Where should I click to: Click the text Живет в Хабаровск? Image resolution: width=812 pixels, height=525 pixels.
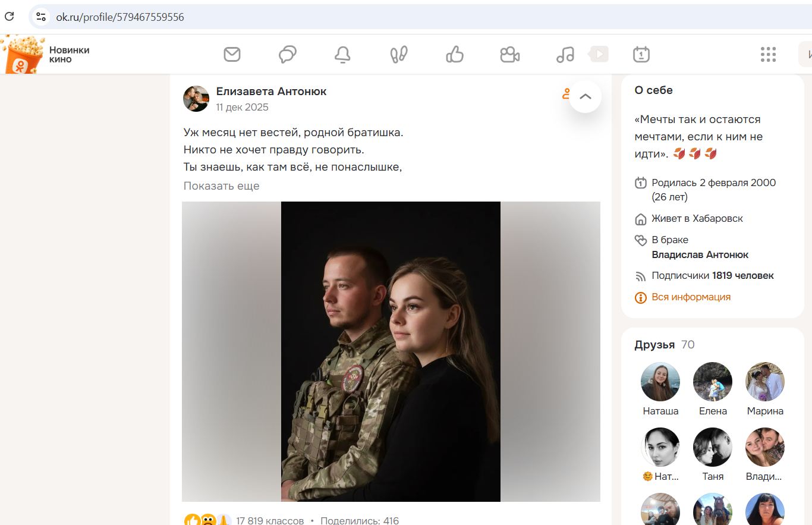click(x=697, y=219)
